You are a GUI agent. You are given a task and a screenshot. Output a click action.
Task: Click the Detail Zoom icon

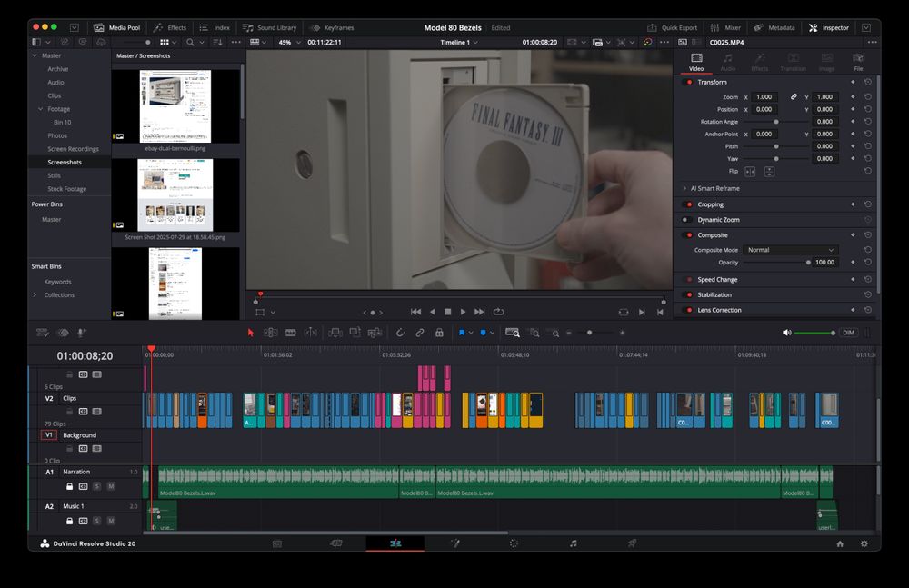click(x=534, y=333)
